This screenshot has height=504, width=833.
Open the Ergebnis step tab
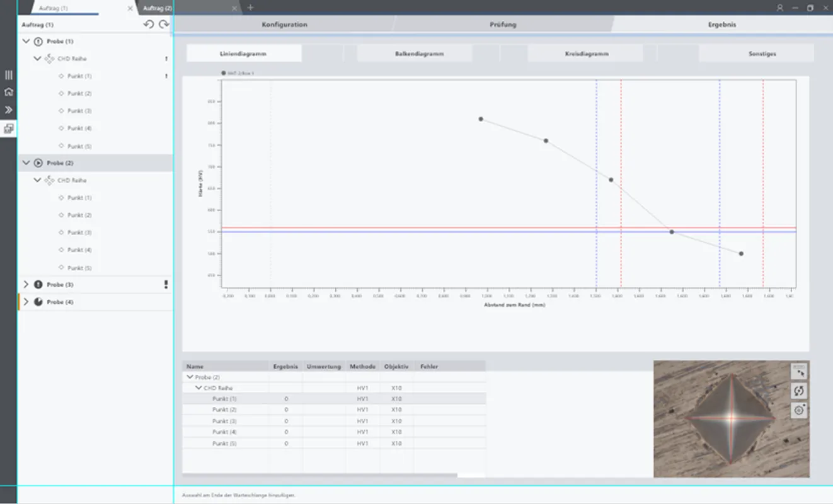[x=721, y=25]
